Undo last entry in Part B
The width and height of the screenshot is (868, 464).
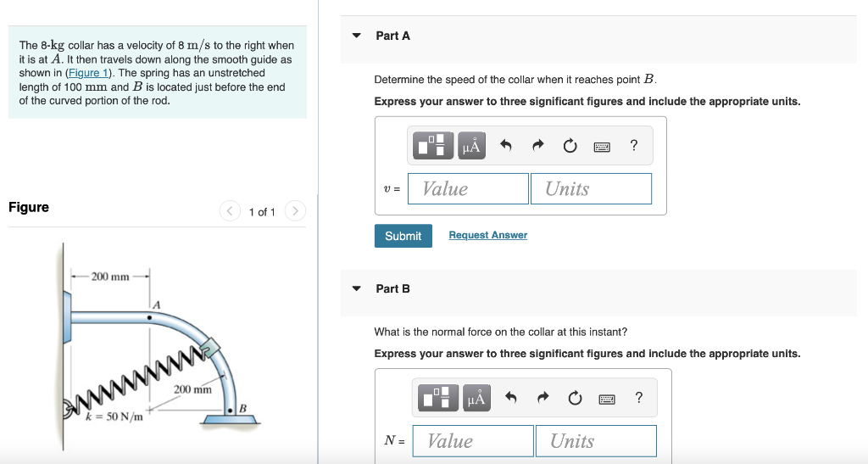510,398
